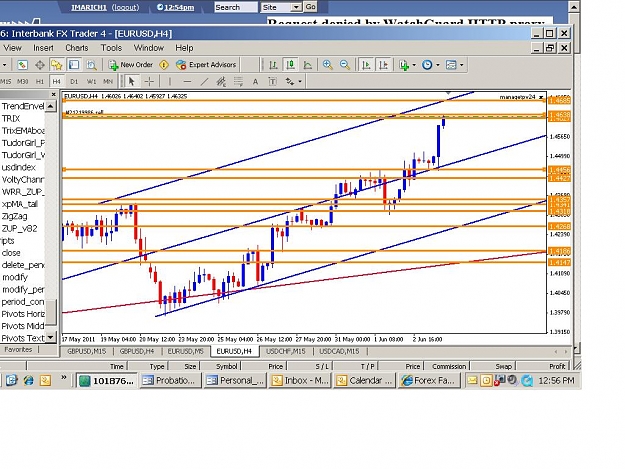Switch timeframe to M15
625x469 pixels.
[6, 82]
